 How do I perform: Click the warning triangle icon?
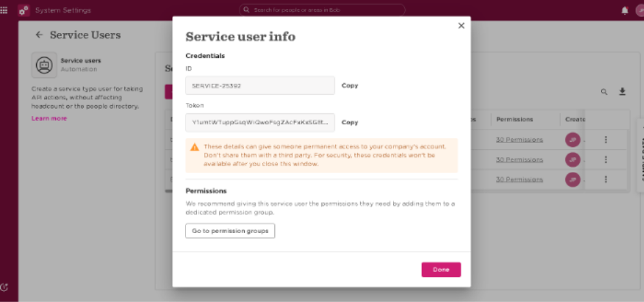click(194, 147)
